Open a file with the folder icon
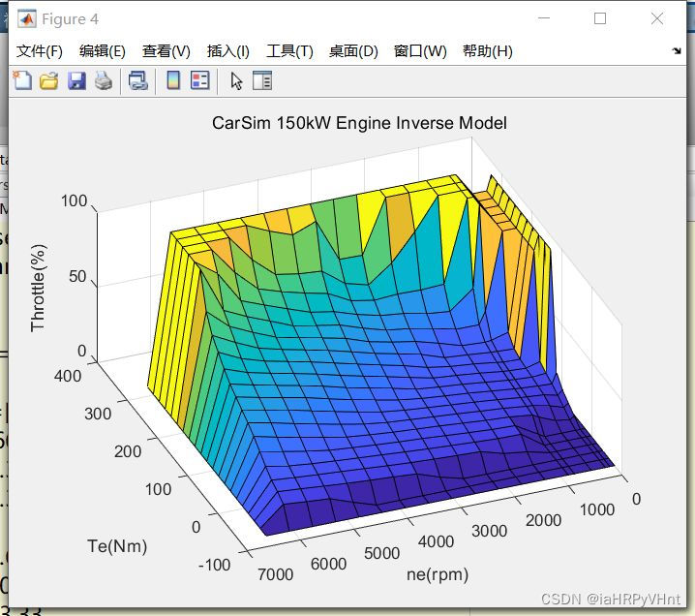Viewport: 695px width, 616px height. [x=48, y=80]
